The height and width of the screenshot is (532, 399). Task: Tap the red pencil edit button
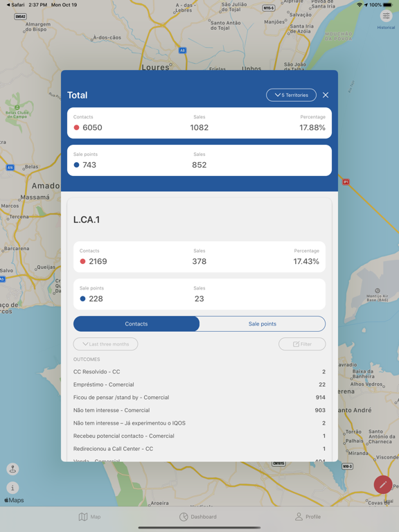tap(383, 484)
